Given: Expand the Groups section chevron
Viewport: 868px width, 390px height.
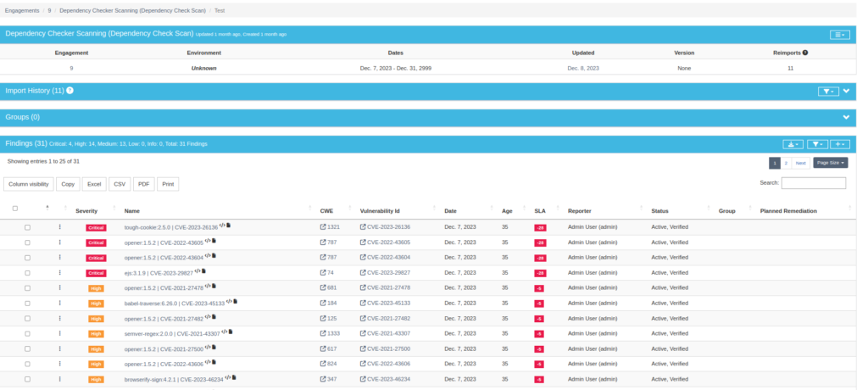Looking at the screenshot, I should 846,117.
